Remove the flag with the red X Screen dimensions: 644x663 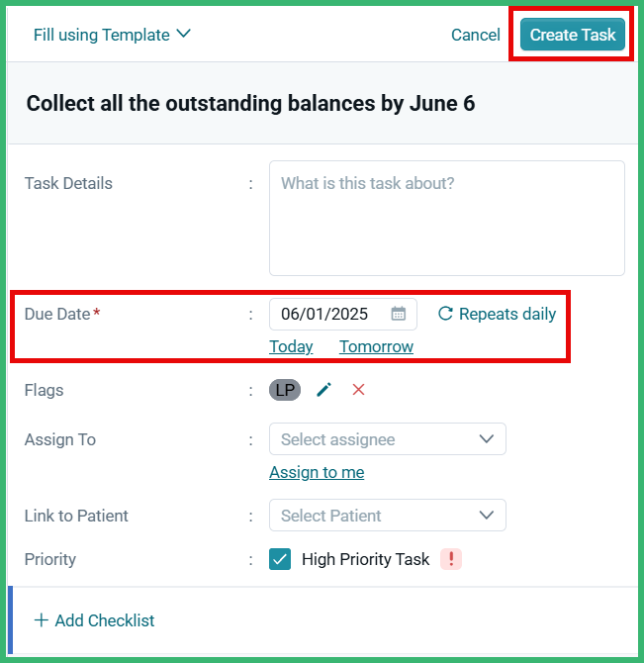(x=358, y=390)
